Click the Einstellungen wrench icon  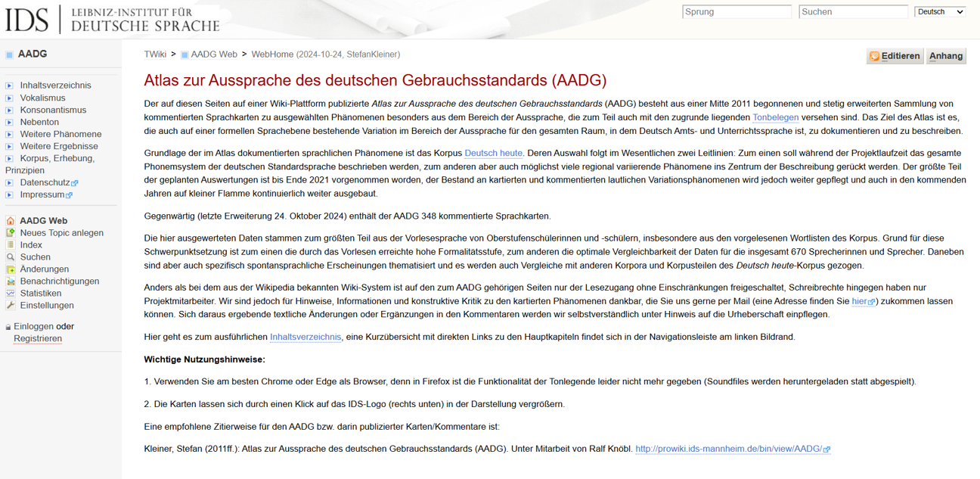click(11, 305)
